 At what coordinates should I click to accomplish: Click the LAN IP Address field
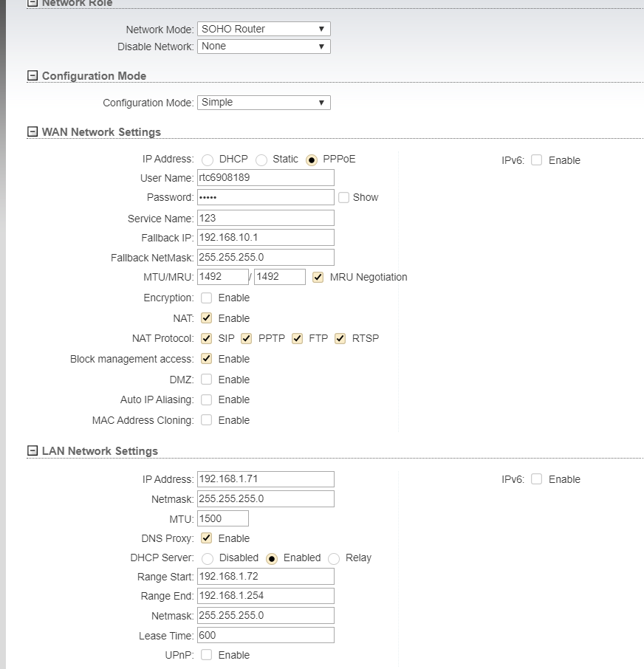point(265,478)
